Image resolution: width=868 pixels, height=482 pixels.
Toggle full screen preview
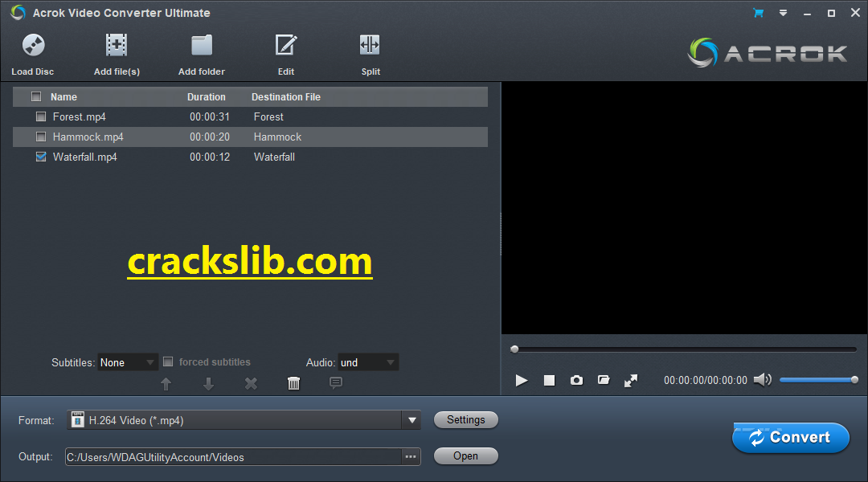tap(631, 381)
